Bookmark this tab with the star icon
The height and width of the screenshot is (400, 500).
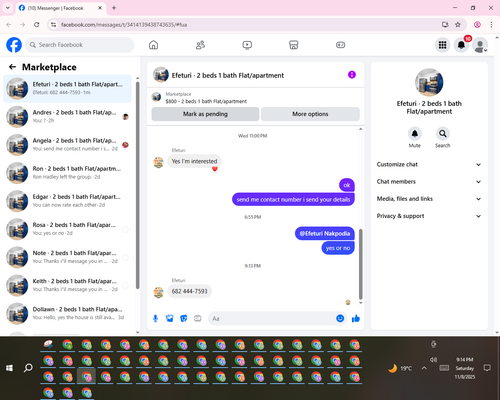(x=458, y=25)
